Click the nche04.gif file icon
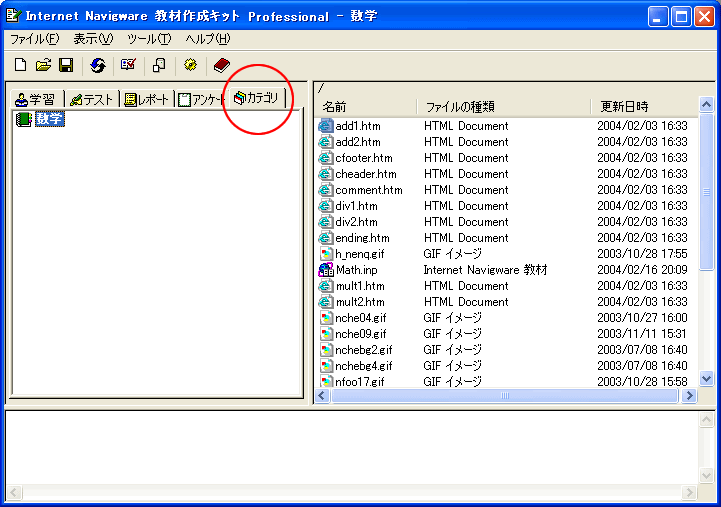 (326, 318)
